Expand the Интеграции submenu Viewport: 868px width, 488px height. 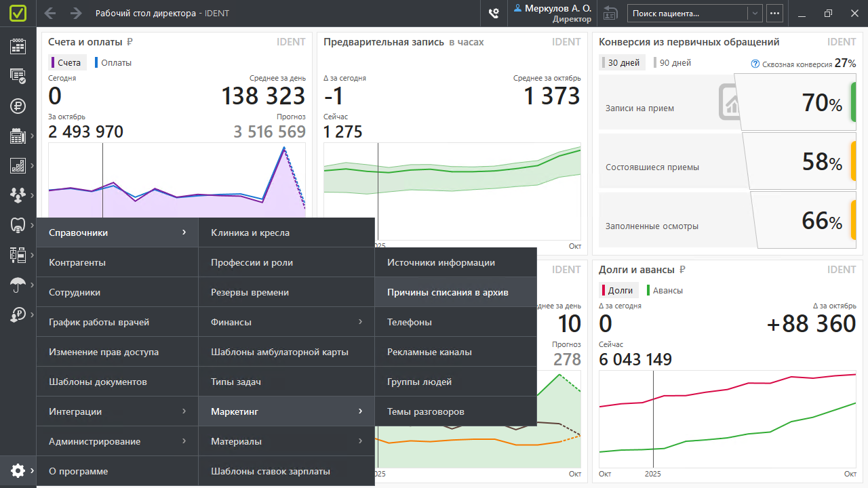(117, 411)
